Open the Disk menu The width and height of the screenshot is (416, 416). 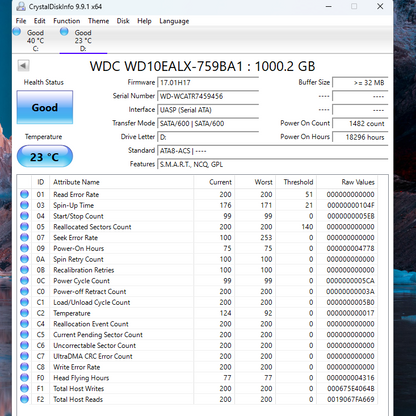(123, 21)
